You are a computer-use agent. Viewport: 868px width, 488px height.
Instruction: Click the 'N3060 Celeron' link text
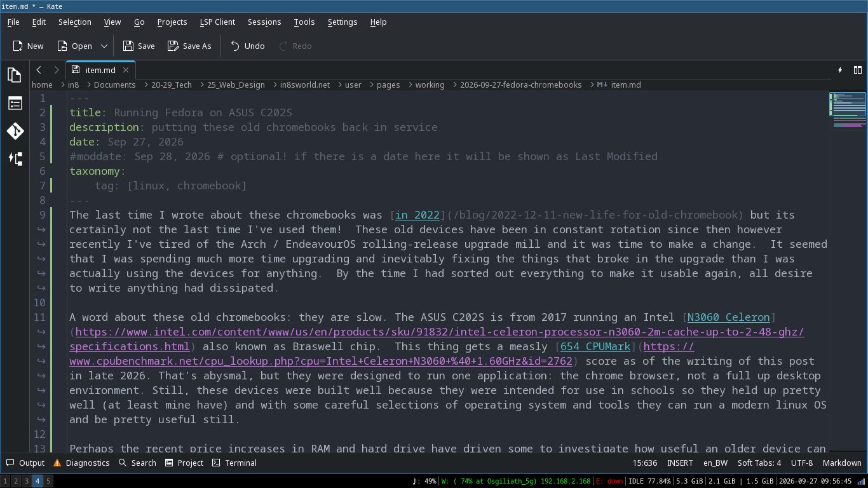point(729,317)
